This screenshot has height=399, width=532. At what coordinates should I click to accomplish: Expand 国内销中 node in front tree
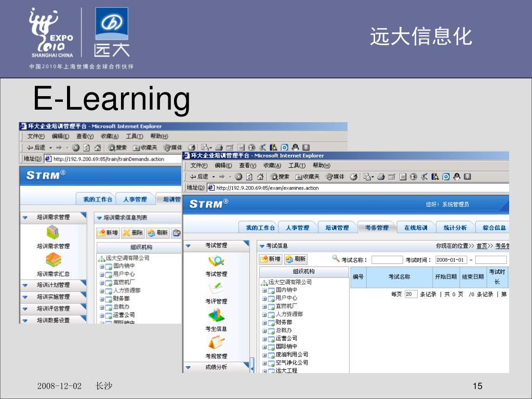point(264,290)
